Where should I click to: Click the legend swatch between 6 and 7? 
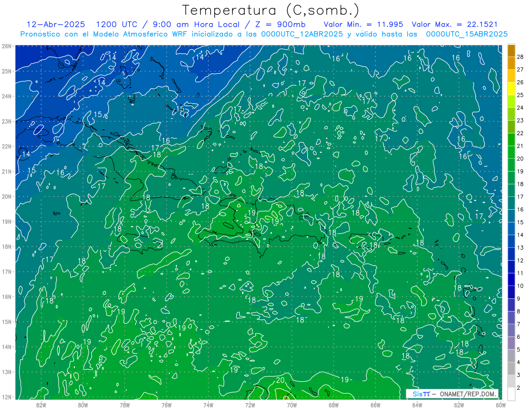coord(511,330)
